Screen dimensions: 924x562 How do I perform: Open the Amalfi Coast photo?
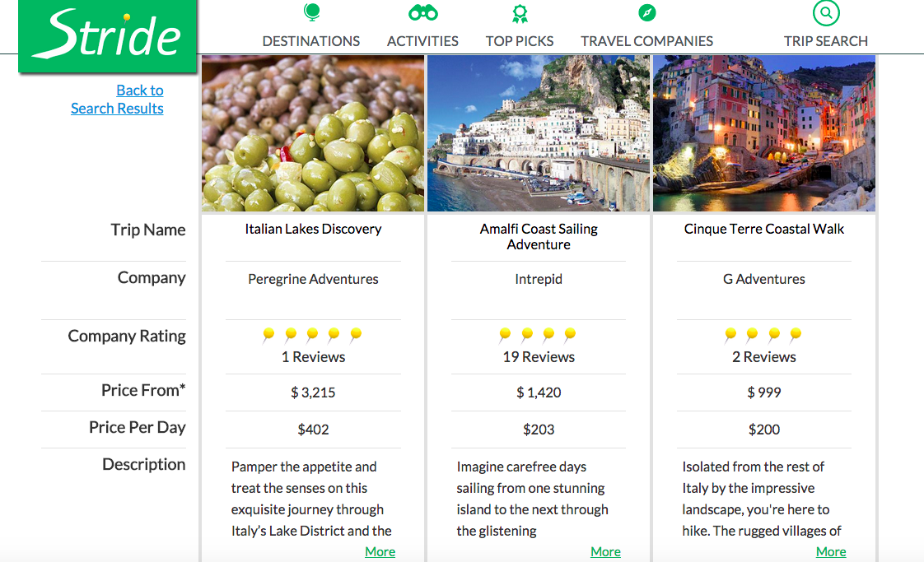pyautogui.click(x=539, y=133)
